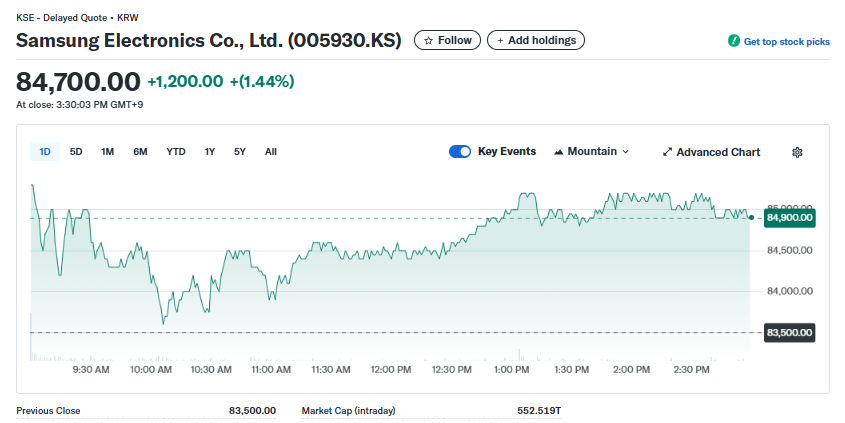Image resolution: width=845 pixels, height=423 pixels.
Task: Select the 5Y range tab
Action: [240, 152]
